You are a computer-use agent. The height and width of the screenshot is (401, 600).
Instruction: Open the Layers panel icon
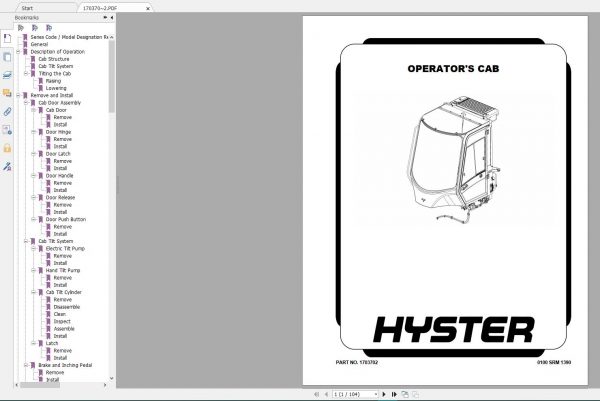point(7,75)
